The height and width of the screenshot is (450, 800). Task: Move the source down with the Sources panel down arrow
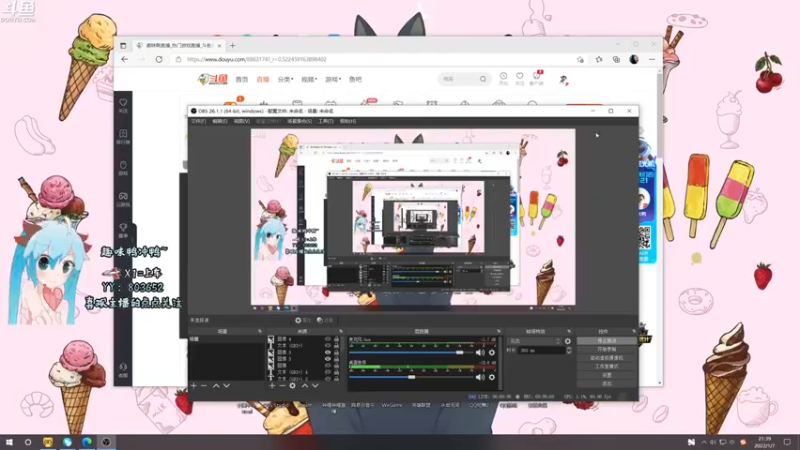pyautogui.click(x=315, y=386)
